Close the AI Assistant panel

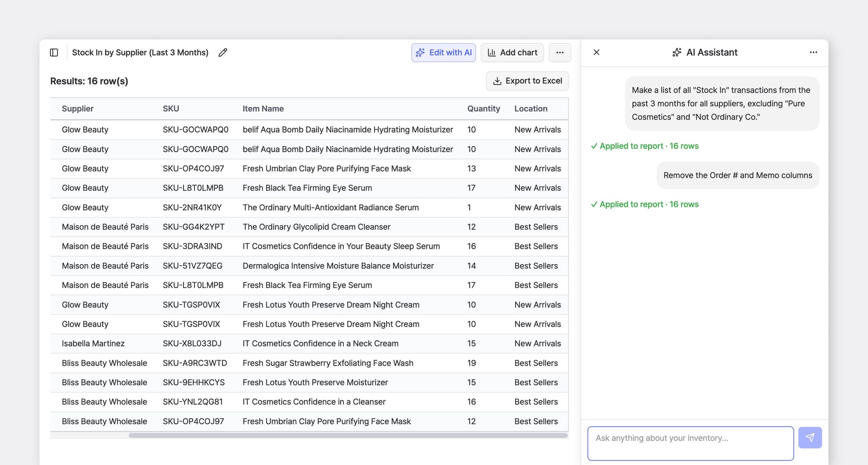(596, 52)
